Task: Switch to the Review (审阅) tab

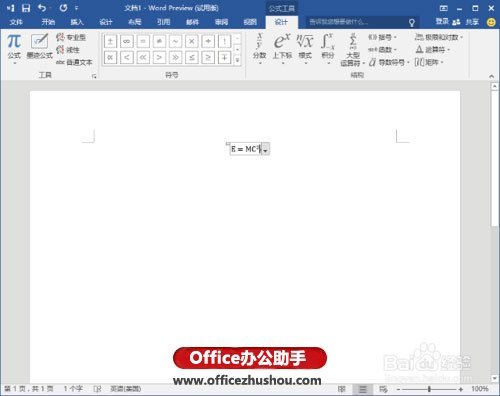Action: [221, 22]
